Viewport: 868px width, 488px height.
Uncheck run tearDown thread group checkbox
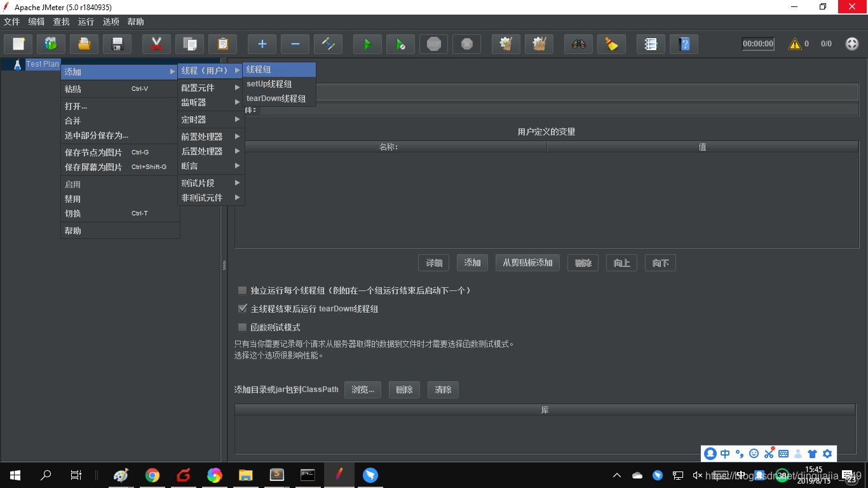[x=242, y=309]
